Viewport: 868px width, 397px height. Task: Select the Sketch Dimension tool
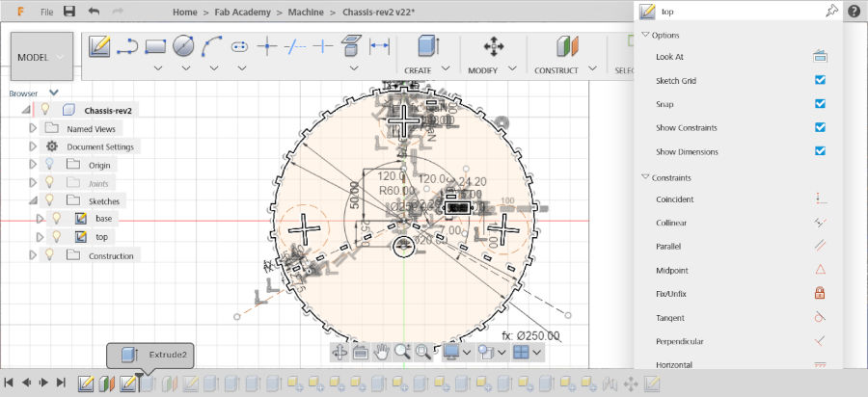[x=379, y=46]
